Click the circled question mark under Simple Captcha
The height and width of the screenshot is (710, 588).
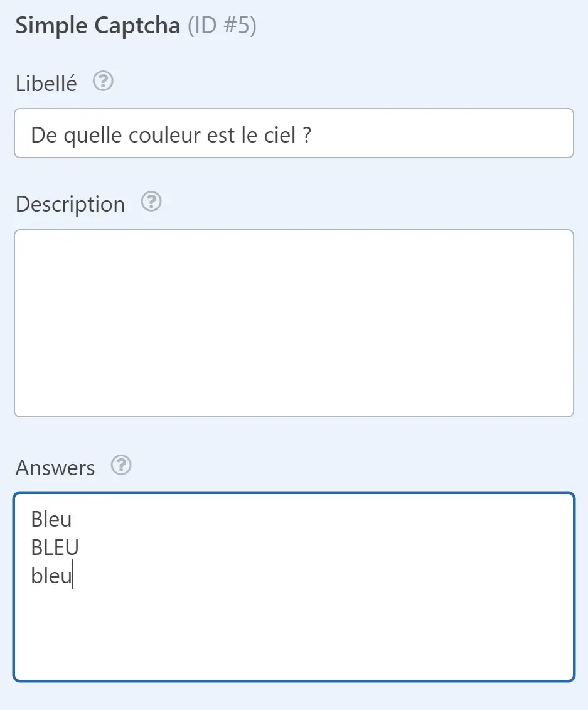(x=104, y=81)
